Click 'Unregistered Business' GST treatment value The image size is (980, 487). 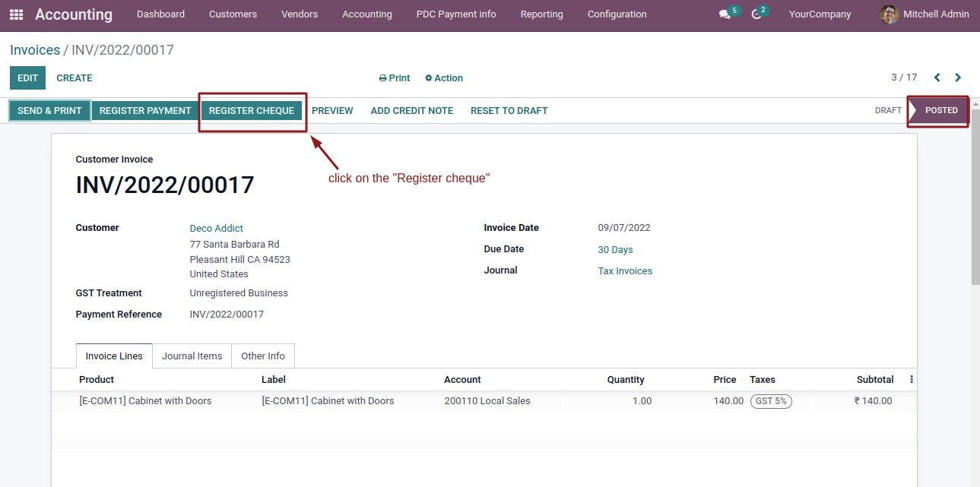(x=239, y=293)
